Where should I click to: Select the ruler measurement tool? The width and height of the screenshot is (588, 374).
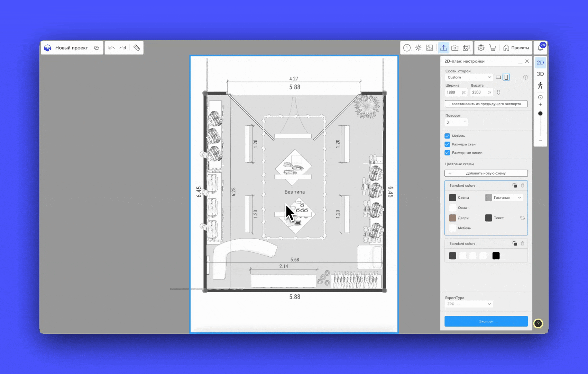[x=137, y=48]
